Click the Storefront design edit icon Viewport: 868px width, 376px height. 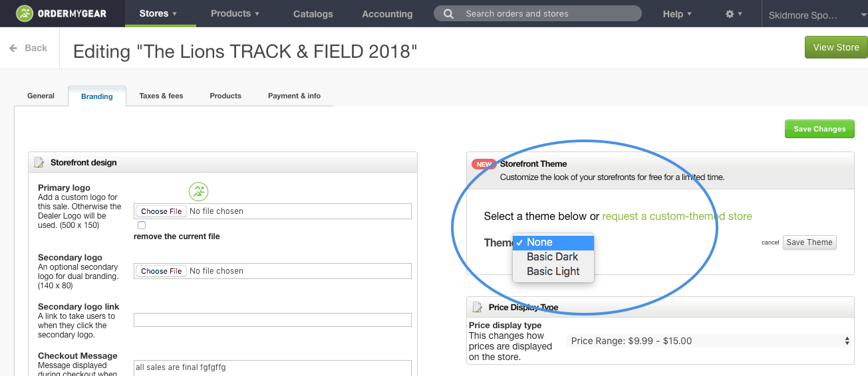pos(39,162)
